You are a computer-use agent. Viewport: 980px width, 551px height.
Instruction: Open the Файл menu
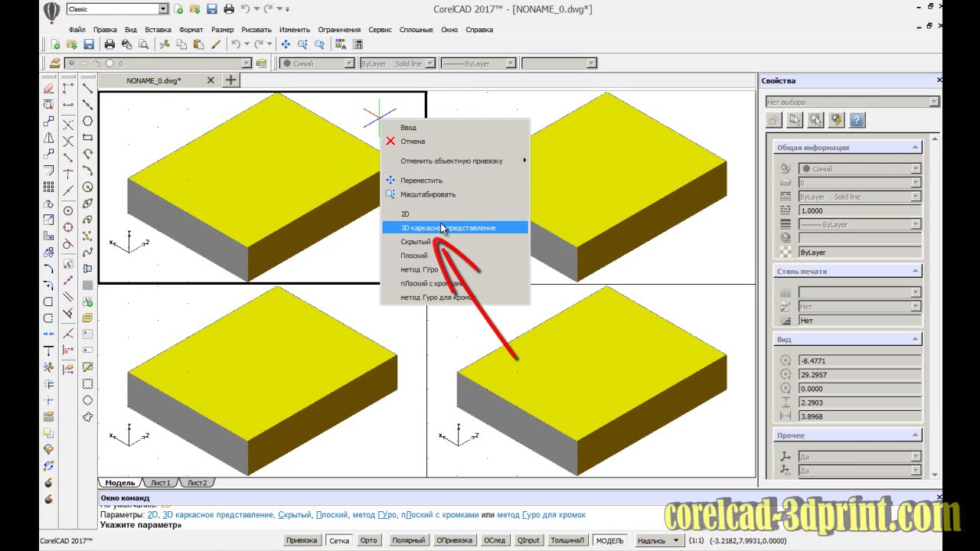pyautogui.click(x=77, y=30)
